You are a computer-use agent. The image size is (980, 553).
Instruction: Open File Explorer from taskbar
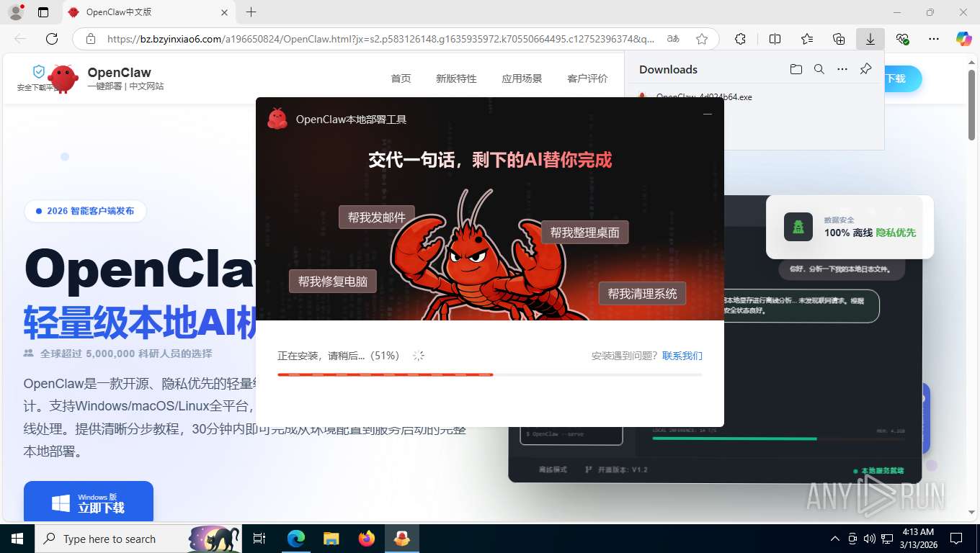point(331,539)
